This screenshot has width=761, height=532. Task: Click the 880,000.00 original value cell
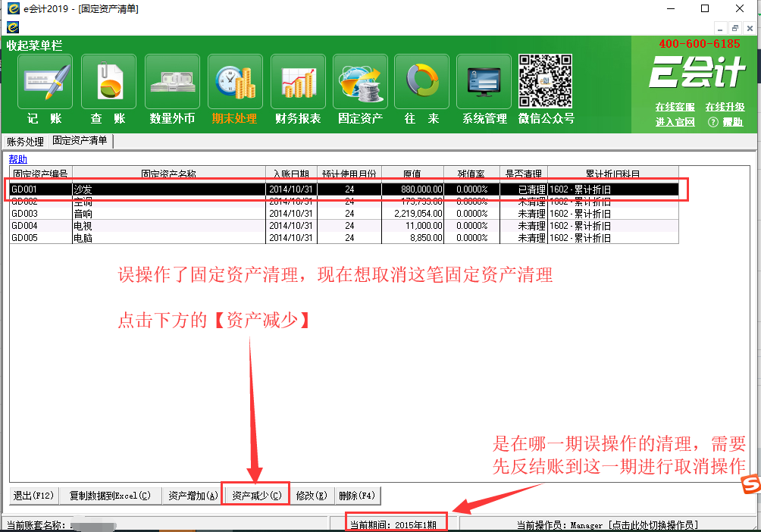tap(412, 189)
